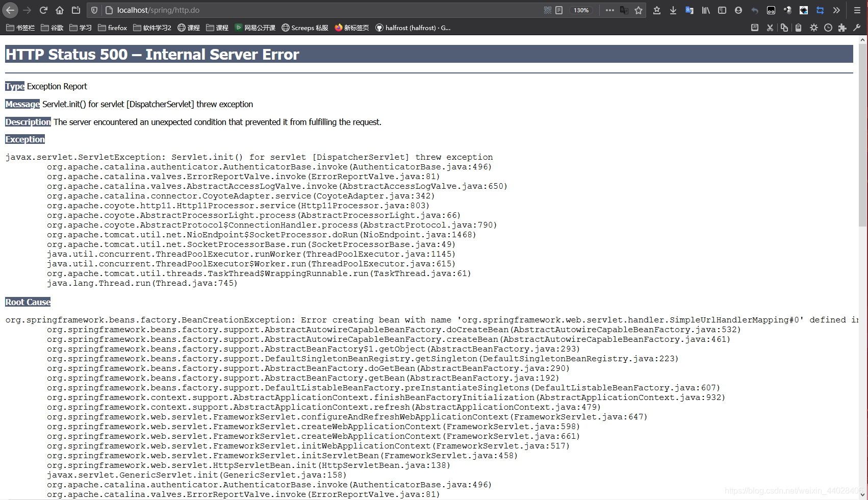Bookmark this page with the star
The width and height of the screenshot is (868, 500).
click(639, 10)
